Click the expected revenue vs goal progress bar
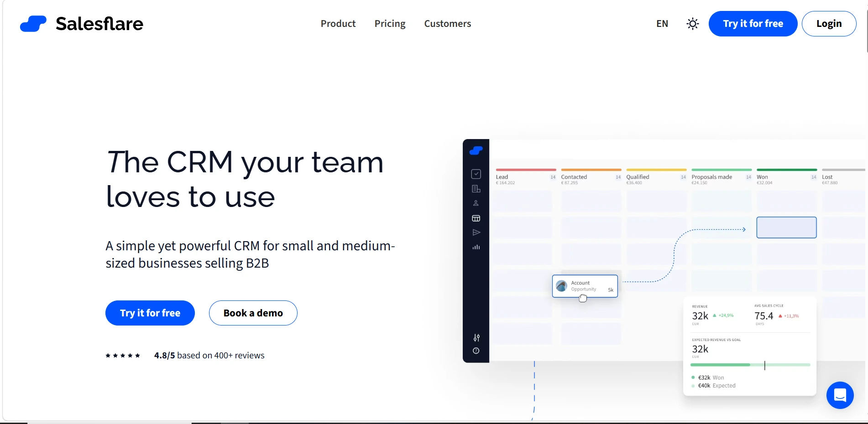Screen dimensions: 868x424 (x=751, y=365)
